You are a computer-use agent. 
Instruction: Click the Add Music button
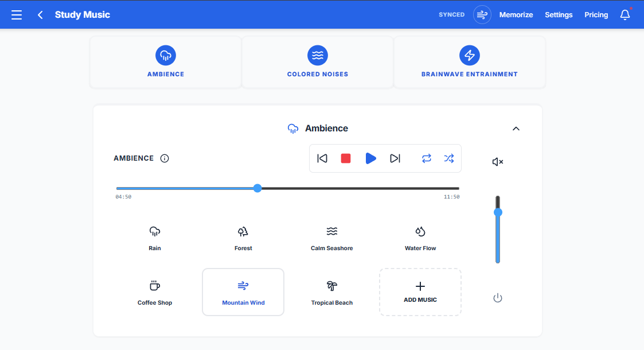420,292
